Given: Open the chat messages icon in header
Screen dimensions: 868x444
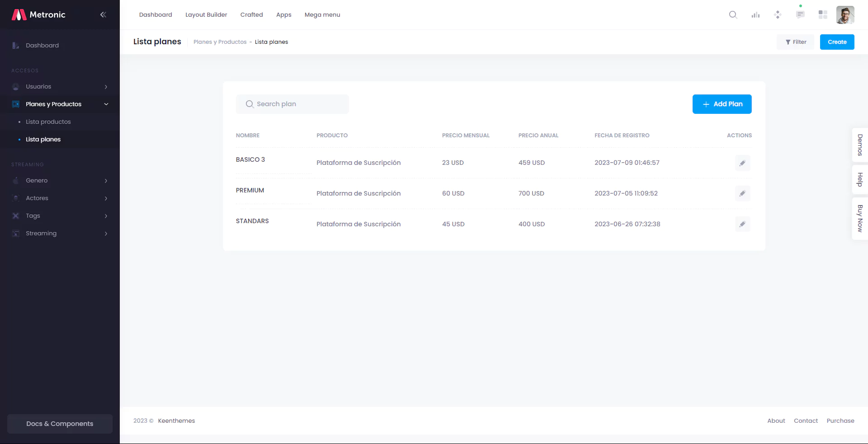Looking at the screenshot, I should pos(800,15).
